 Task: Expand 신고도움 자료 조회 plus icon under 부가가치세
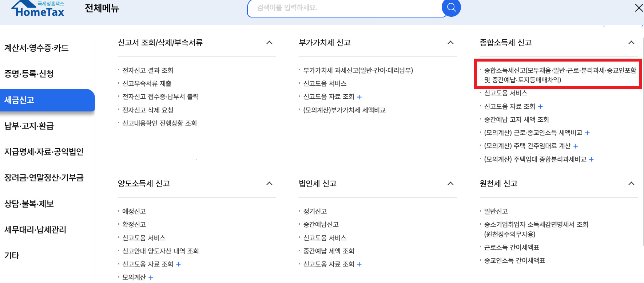tap(359, 97)
